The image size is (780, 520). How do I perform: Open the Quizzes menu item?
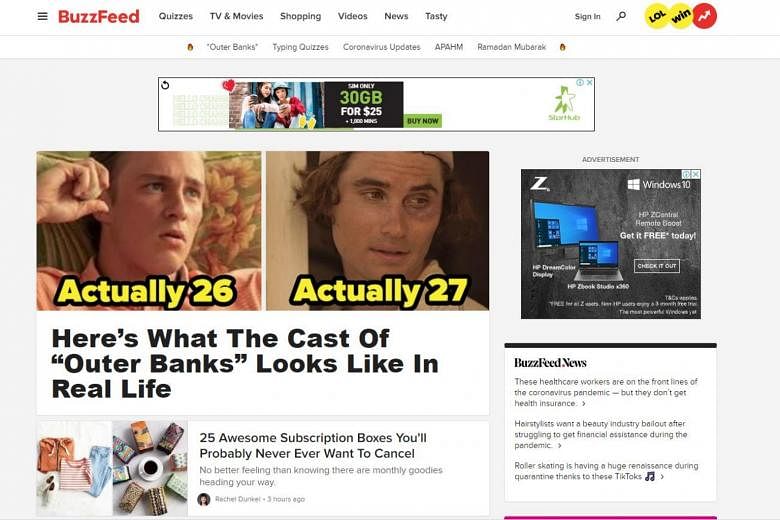(x=176, y=16)
